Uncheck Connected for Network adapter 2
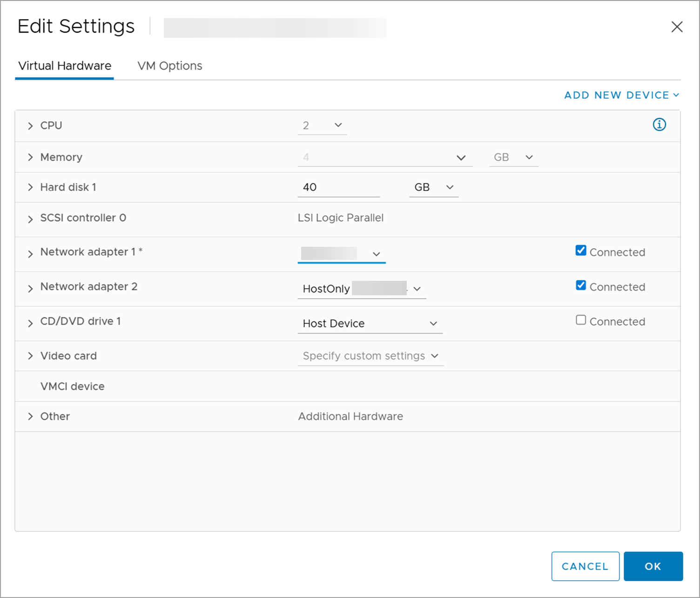 click(581, 285)
